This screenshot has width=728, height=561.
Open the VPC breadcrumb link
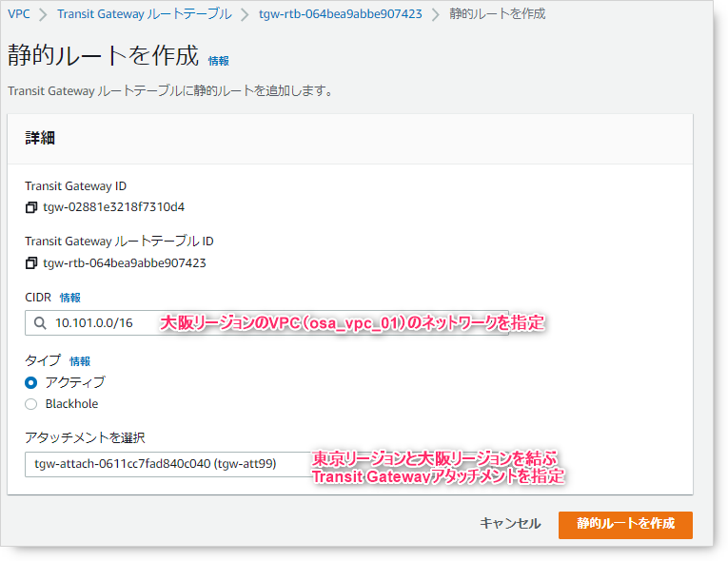click(19, 14)
